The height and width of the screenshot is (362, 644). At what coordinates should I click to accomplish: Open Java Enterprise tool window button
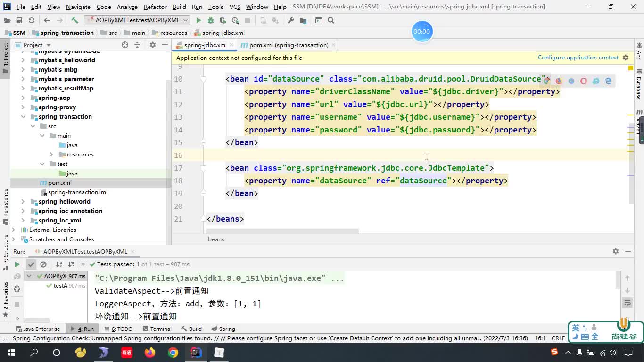coord(38,329)
